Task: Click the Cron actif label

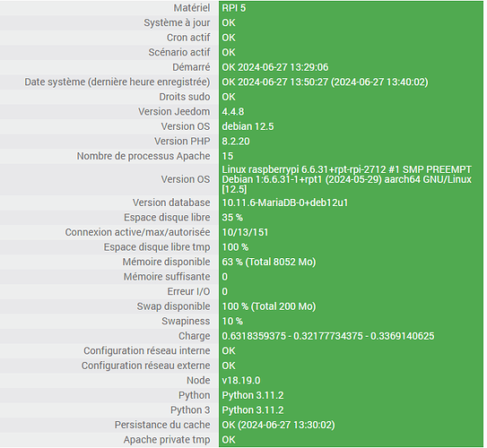Action: [188, 38]
